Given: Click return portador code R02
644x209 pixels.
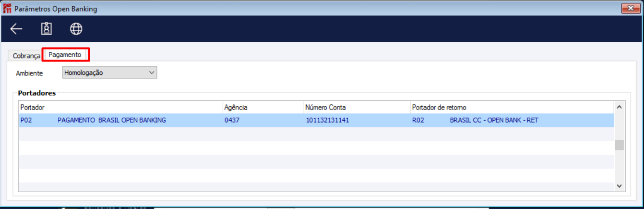Looking at the screenshot, I should [x=418, y=120].
